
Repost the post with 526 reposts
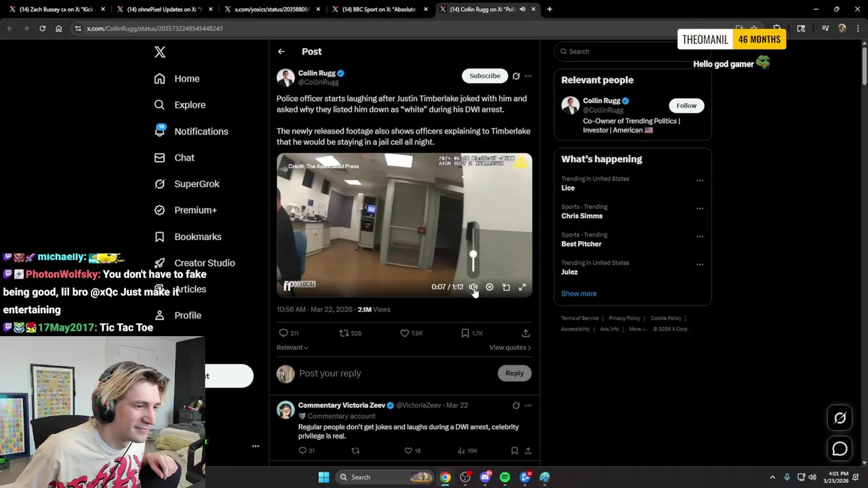coord(350,333)
